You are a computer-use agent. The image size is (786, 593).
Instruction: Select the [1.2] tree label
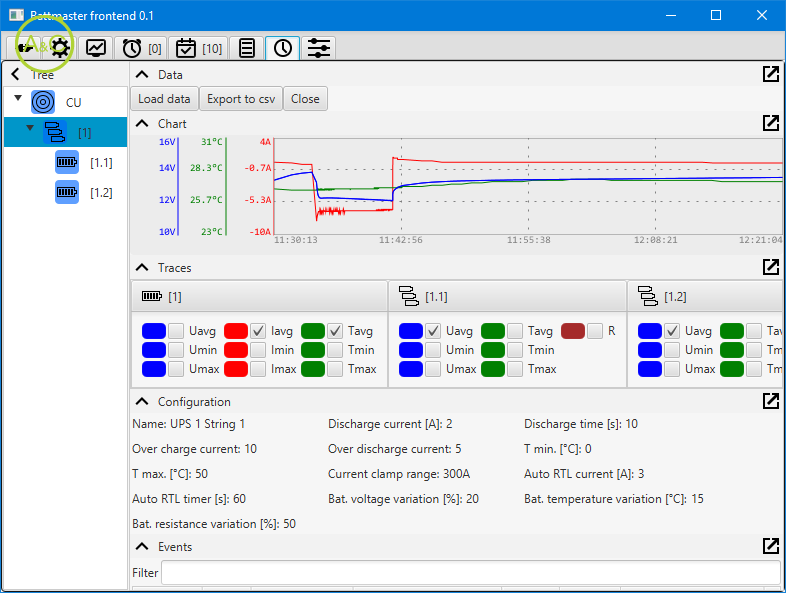click(x=101, y=193)
